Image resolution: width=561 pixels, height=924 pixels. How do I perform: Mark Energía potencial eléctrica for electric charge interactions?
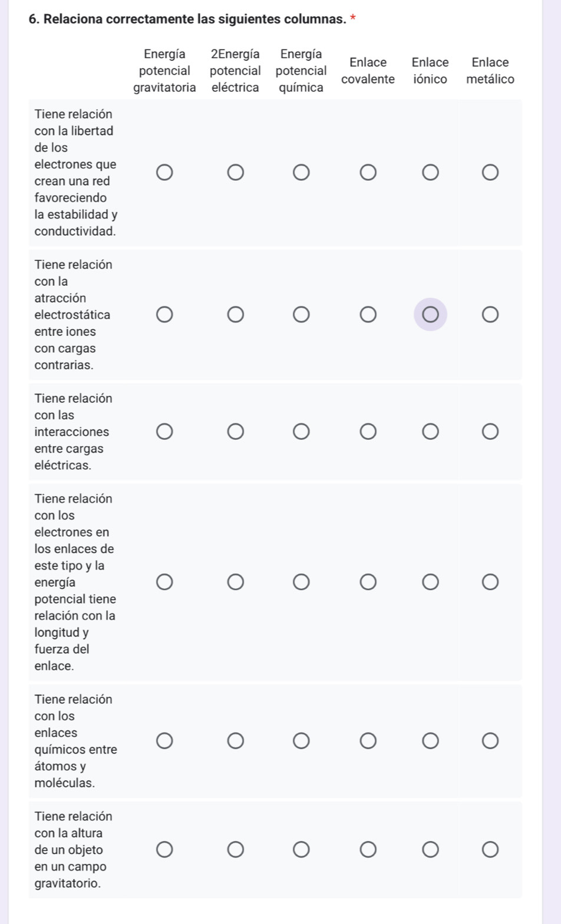click(235, 432)
